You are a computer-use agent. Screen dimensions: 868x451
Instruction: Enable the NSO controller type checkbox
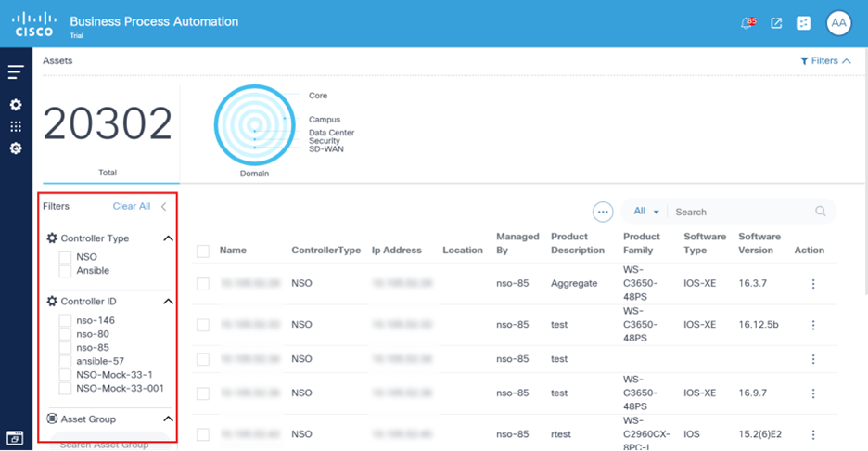65,257
